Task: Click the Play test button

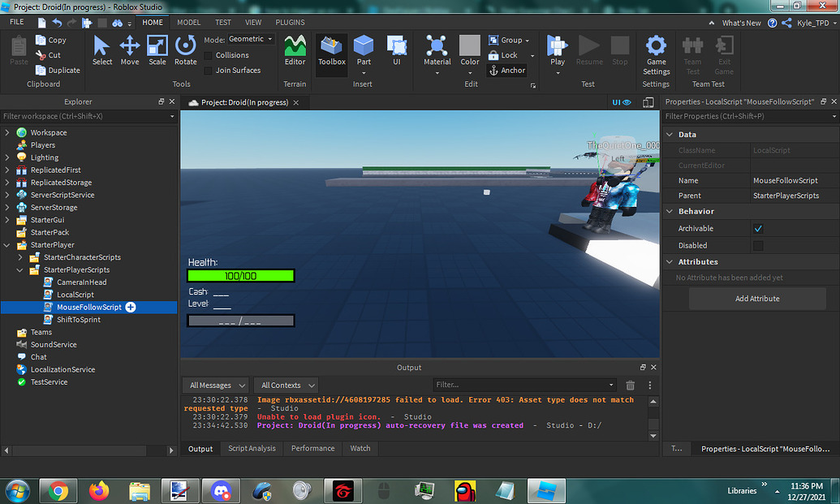Action: point(557,51)
